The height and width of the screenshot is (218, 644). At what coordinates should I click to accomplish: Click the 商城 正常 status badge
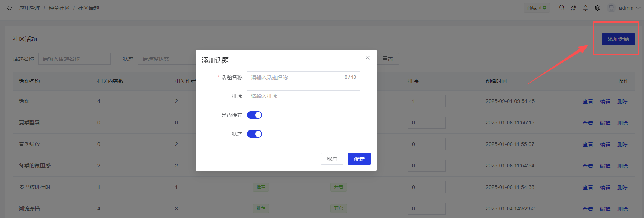coord(537,8)
